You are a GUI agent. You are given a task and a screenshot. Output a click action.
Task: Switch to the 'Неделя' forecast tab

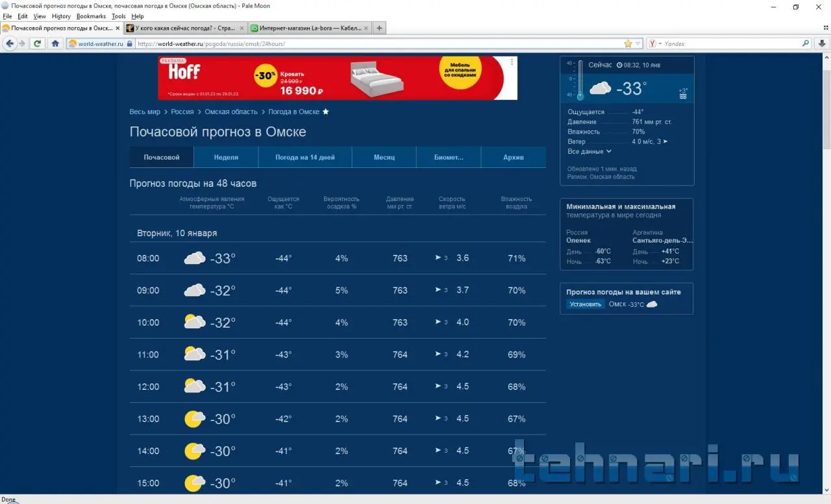click(226, 158)
